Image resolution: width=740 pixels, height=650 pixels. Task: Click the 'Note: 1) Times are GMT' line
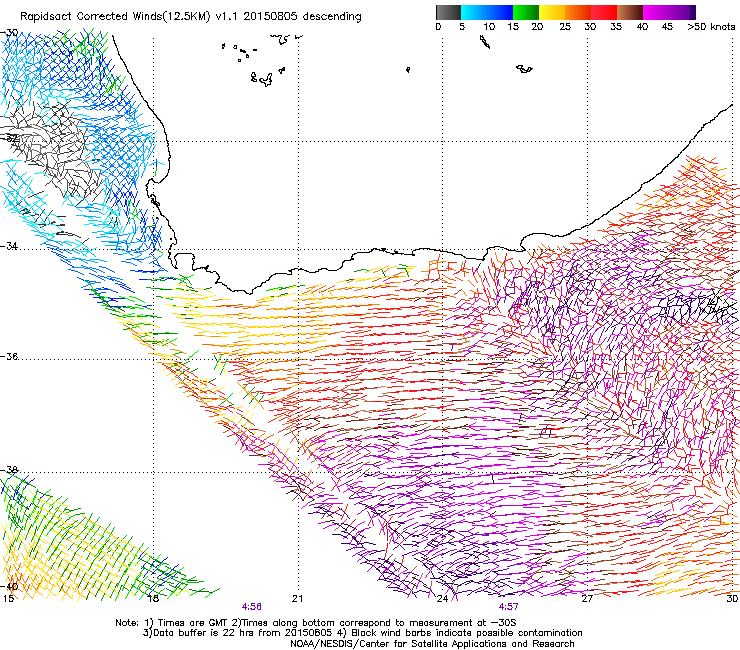coord(315,623)
